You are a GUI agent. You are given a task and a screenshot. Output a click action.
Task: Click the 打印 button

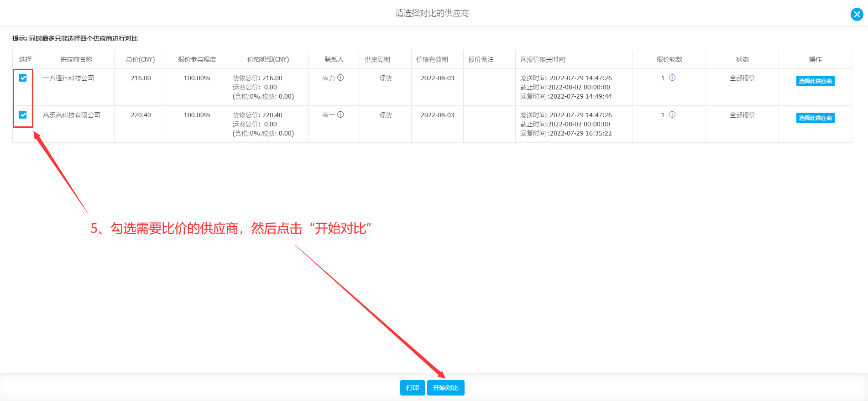[413, 388]
